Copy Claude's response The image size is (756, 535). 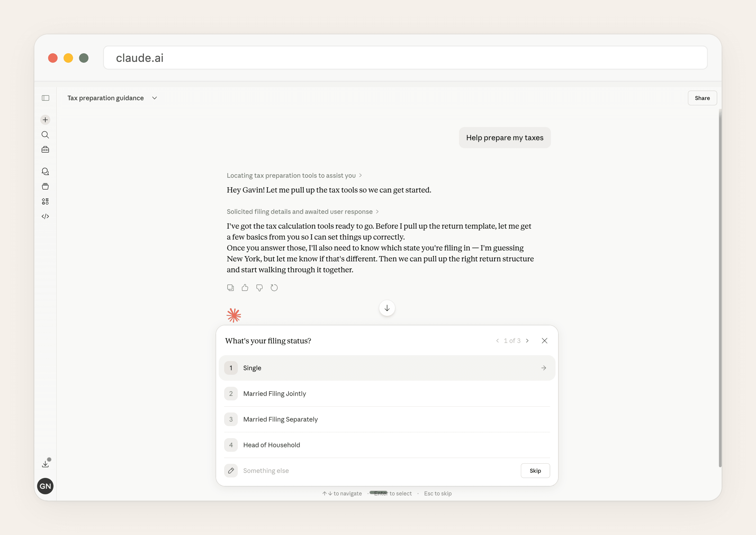tap(230, 288)
